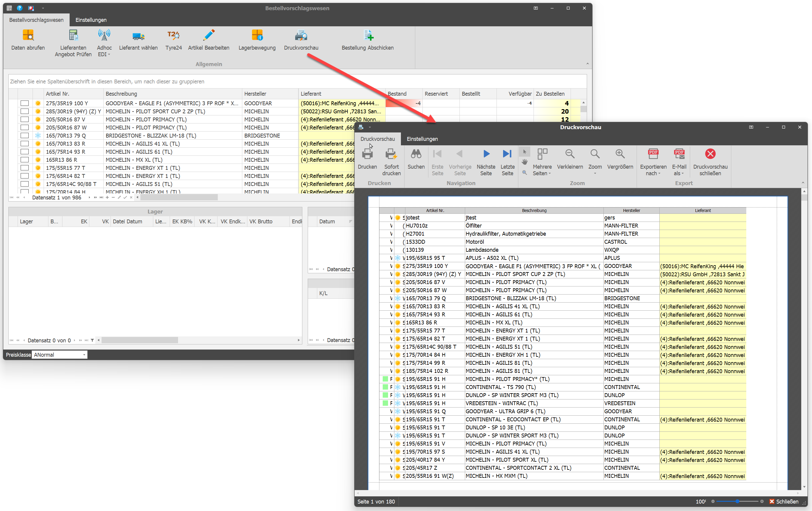Click Swiss flag icon in title bar
The height and width of the screenshot is (511, 812).
[31, 8]
